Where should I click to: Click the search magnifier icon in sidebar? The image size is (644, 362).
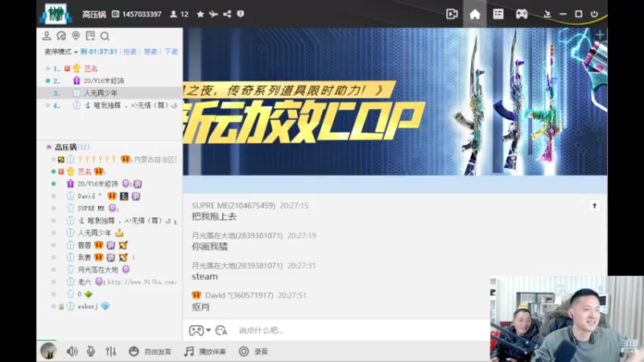pyautogui.click(x=105, y=36)
